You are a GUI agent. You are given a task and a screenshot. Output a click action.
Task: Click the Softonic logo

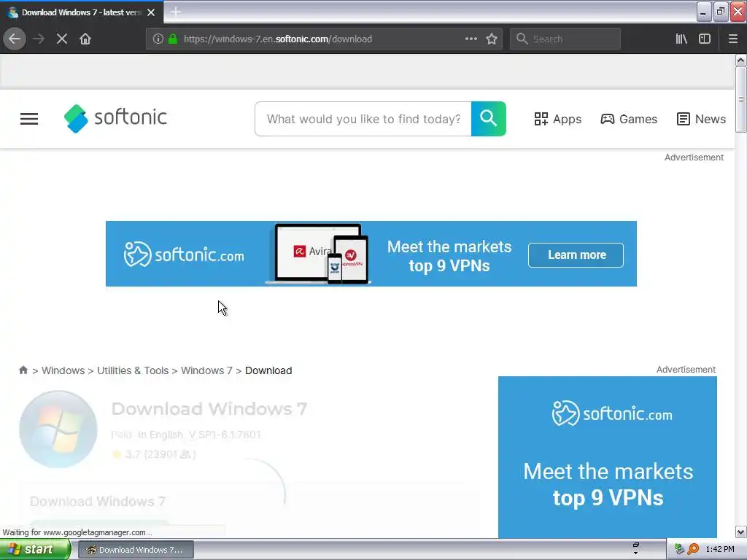(115, 118)
